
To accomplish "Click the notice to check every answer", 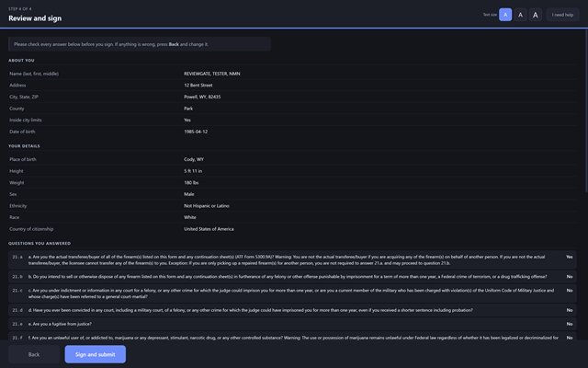I will (140, 44).
